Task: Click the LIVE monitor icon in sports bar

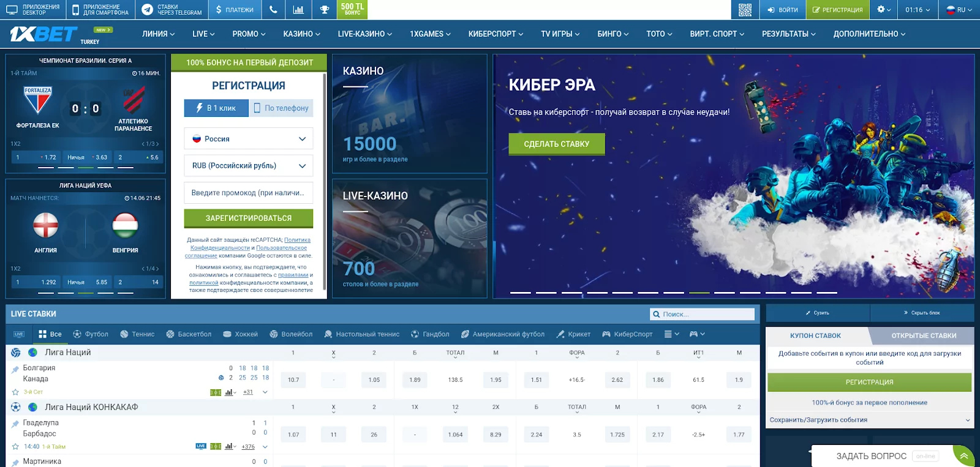Action: coord(19,334)
